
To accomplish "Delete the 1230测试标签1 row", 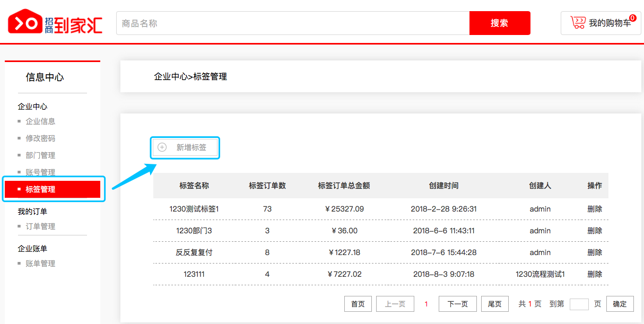I will [594, 209].
